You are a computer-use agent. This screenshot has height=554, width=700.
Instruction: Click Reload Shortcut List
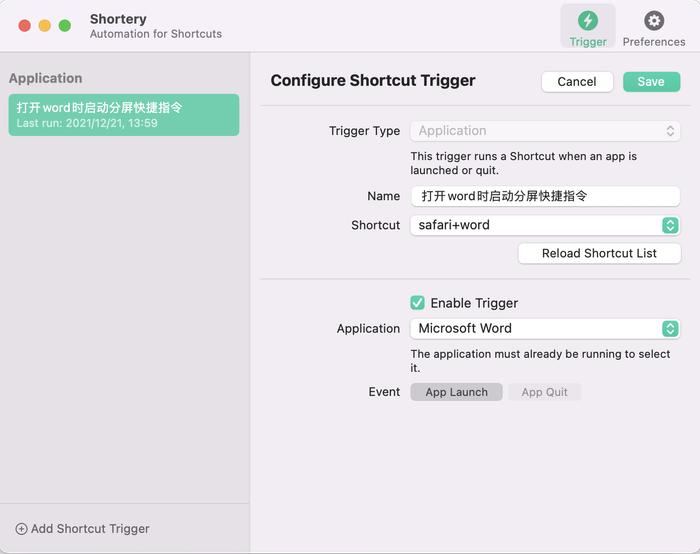[599, 253]
